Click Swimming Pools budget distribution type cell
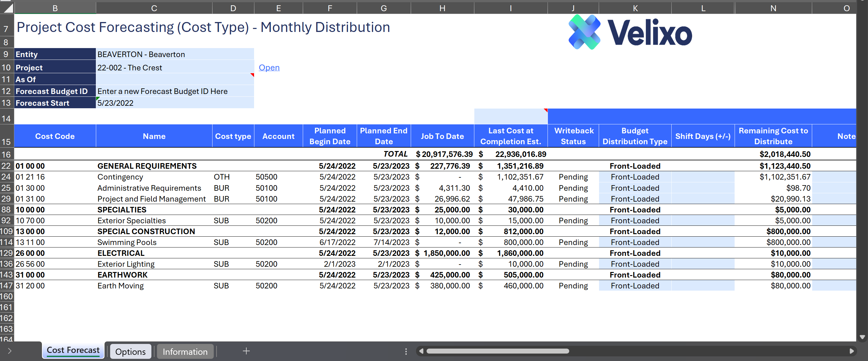The image size is (868, 361). click(x=634, y=242)
